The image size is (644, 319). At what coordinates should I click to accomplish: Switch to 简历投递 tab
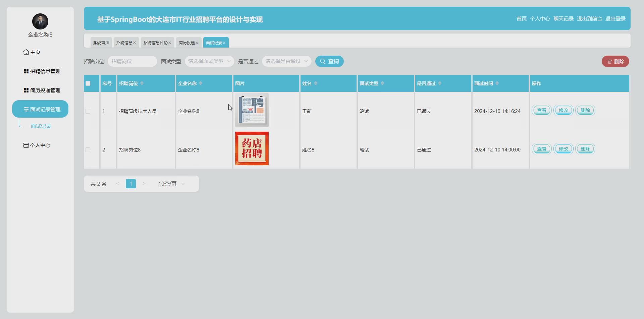tap(186, 43)
